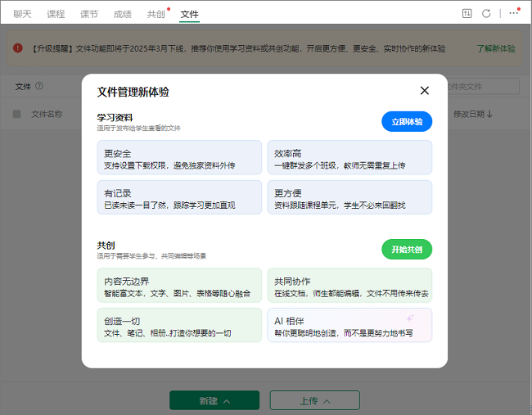Click the red warning icon in banner
Screen dimensions: 532x415
[18, 48]
